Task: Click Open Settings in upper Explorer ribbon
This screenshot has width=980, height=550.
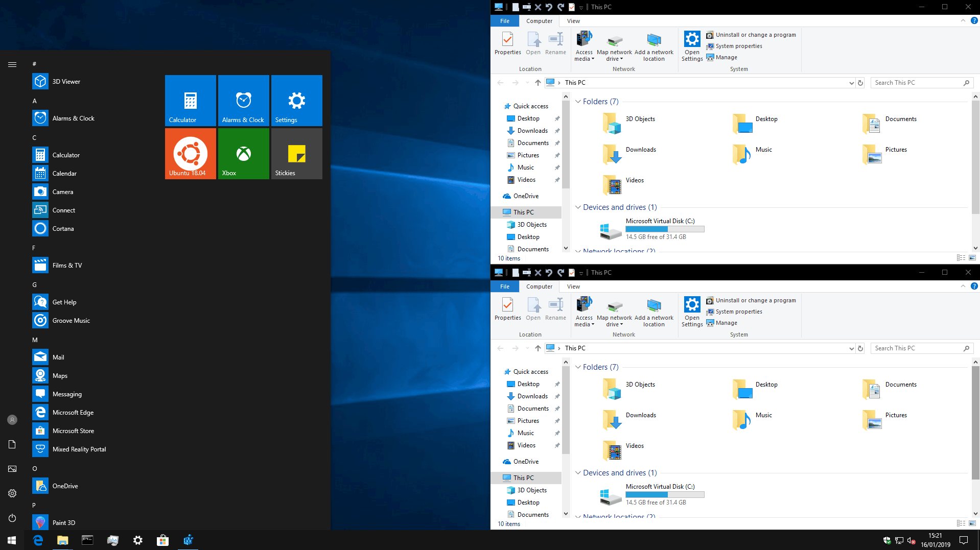Action: pos(692,46)
